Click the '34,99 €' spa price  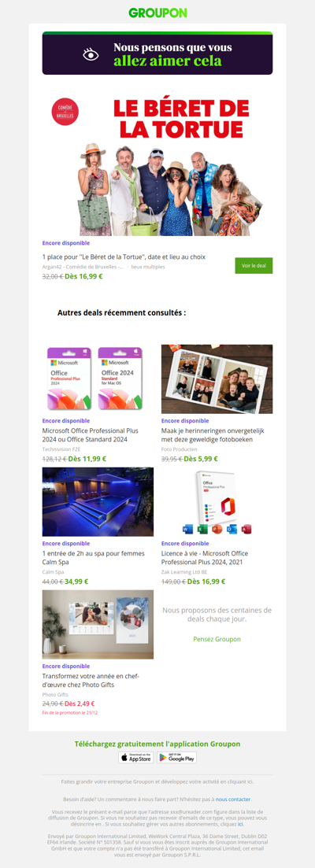coord(76,582)
